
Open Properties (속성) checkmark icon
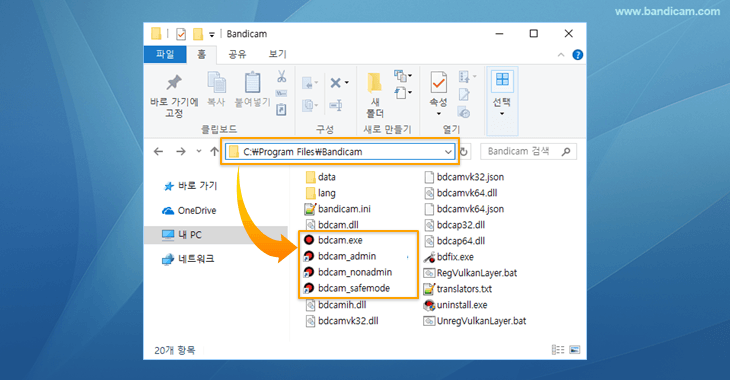[438, 83]
